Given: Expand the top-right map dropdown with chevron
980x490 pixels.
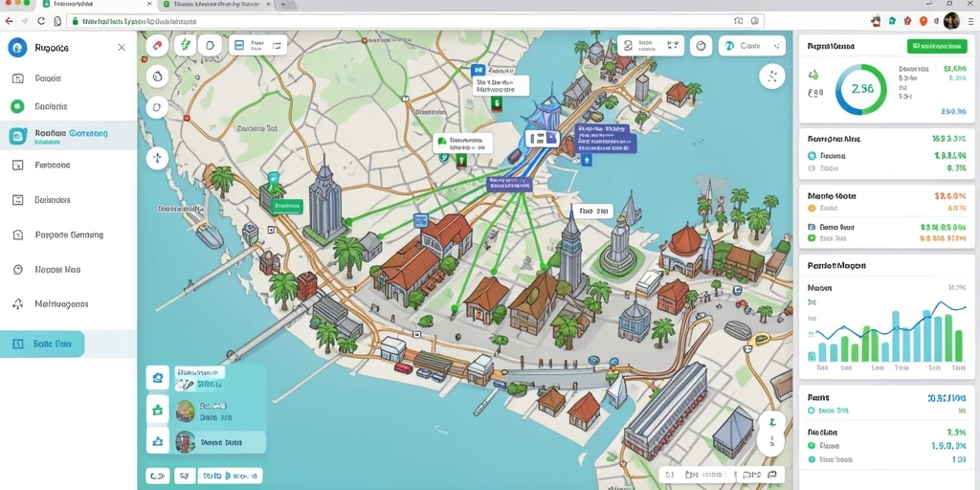Looking at the screenshot, I should (752, 46).
